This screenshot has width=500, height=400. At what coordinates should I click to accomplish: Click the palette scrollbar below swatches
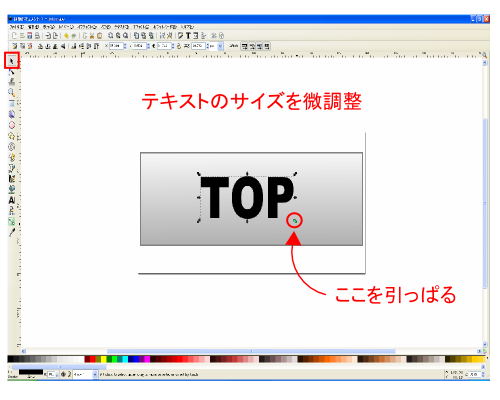coord(59,367)
